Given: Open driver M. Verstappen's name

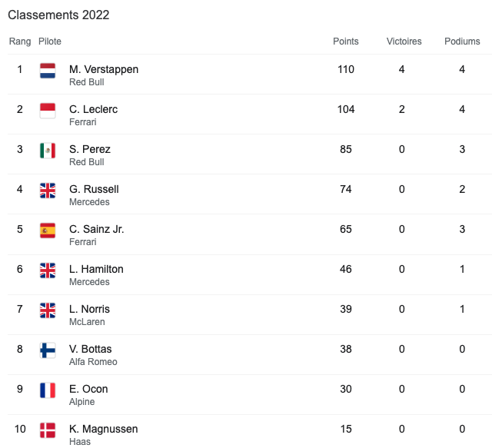Looking at the screenshot, I should click(104, 69).
